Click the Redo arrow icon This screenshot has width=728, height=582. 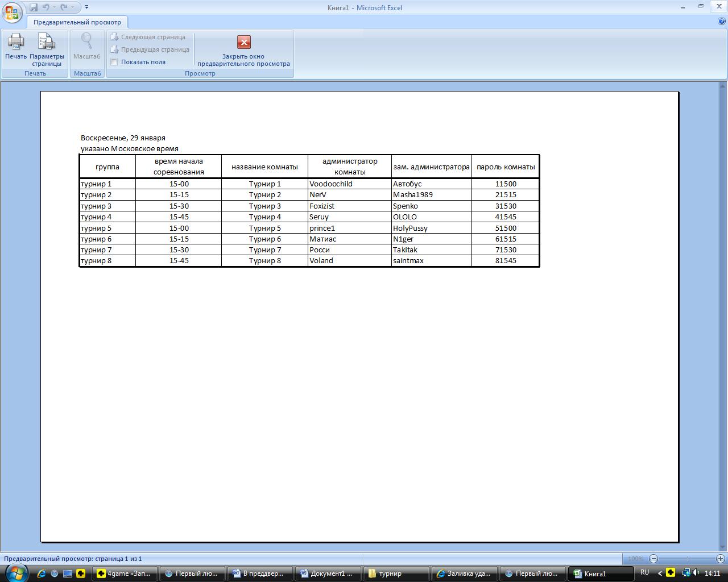64,7
